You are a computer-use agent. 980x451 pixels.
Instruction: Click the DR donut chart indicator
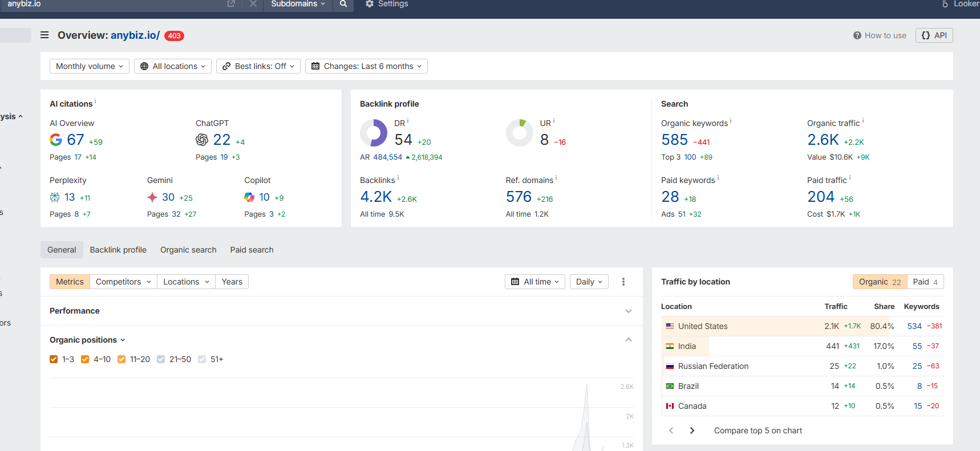374,133
